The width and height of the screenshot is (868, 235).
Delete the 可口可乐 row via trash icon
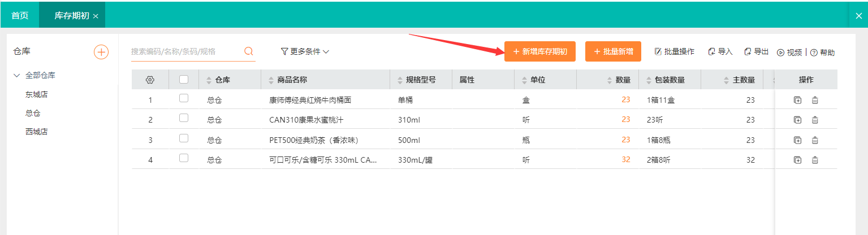click(x=815, y=160)
